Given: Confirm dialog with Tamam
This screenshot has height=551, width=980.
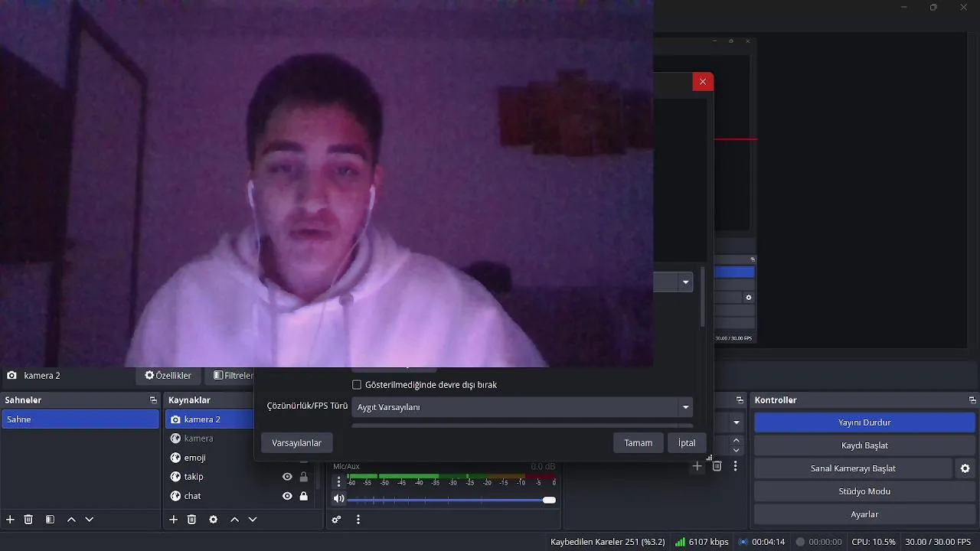Looking at the screenshot, I should 639,443.
